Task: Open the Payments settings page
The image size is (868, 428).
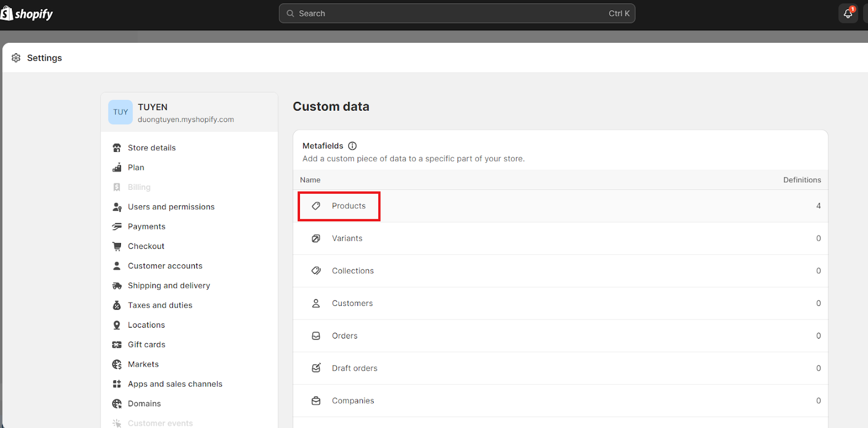Action: (146, 227)
